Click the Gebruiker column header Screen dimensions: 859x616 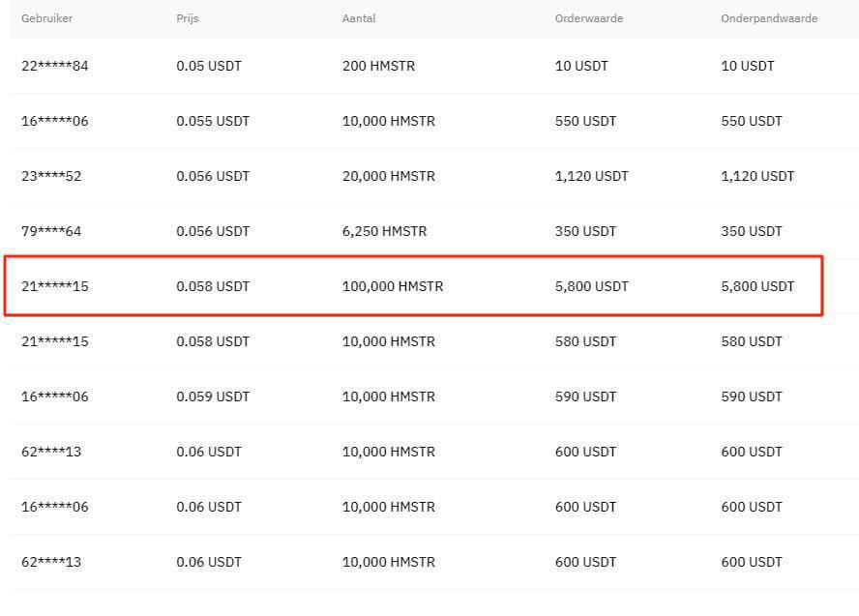[46, 18]
